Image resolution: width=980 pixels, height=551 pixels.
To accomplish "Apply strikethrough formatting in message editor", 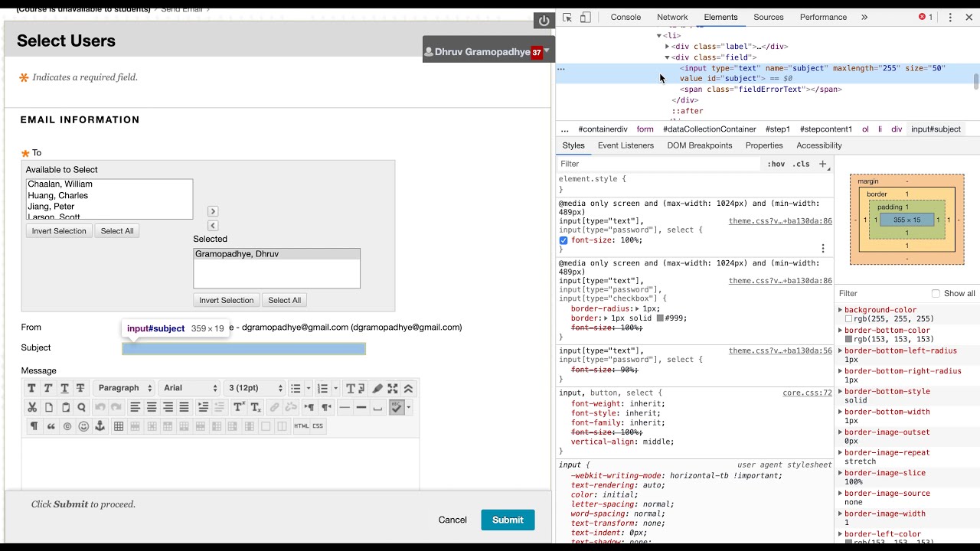I will [80, 388].
